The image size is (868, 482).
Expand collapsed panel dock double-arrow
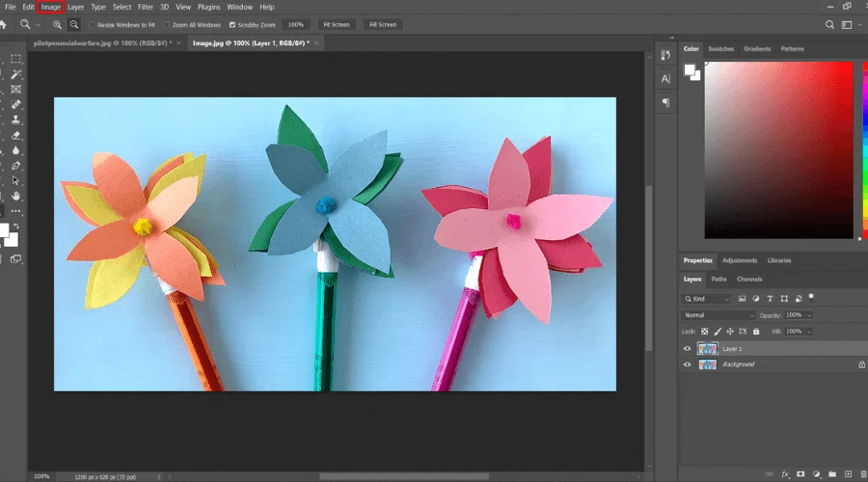point(671,38)
